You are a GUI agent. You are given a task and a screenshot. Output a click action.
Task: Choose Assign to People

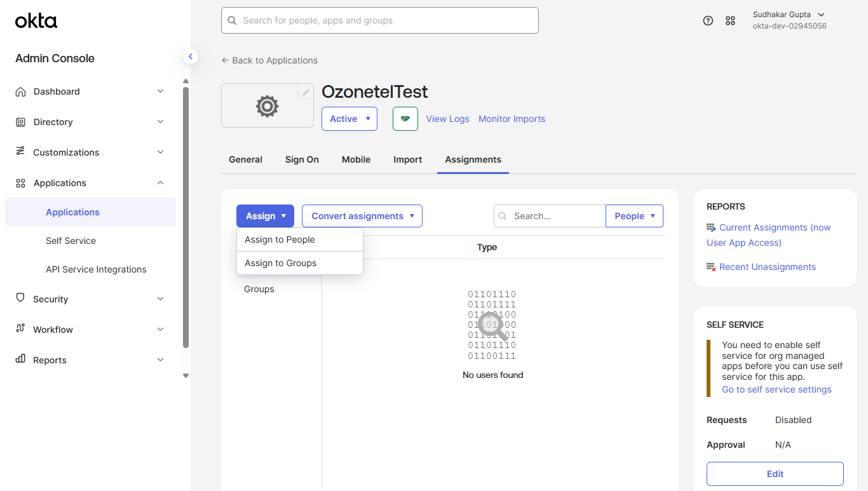pos(300,239)
